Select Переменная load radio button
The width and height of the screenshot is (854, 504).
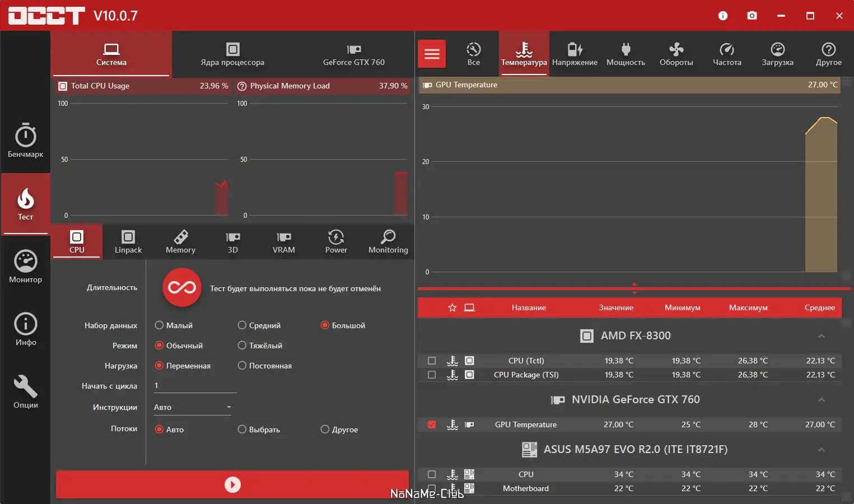point(183,366)
